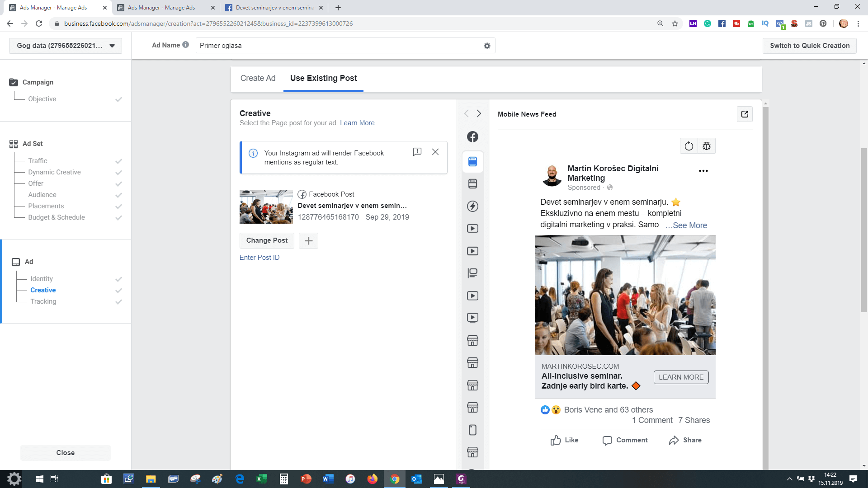Click the Enter Post ID link
868x488 pixels.
tap(259, 258)
